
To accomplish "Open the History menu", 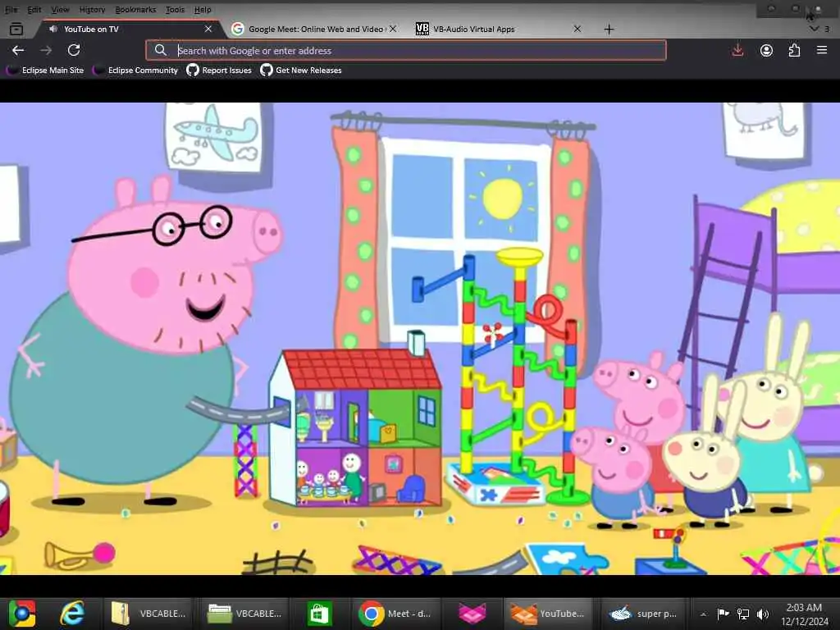I will tap(92, 9).
